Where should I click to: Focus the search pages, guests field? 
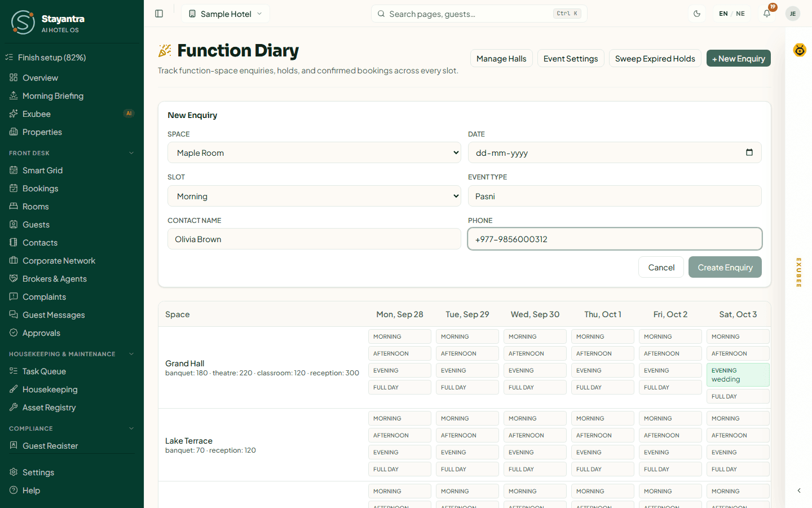pyautogui.click(x=479, y=14)
